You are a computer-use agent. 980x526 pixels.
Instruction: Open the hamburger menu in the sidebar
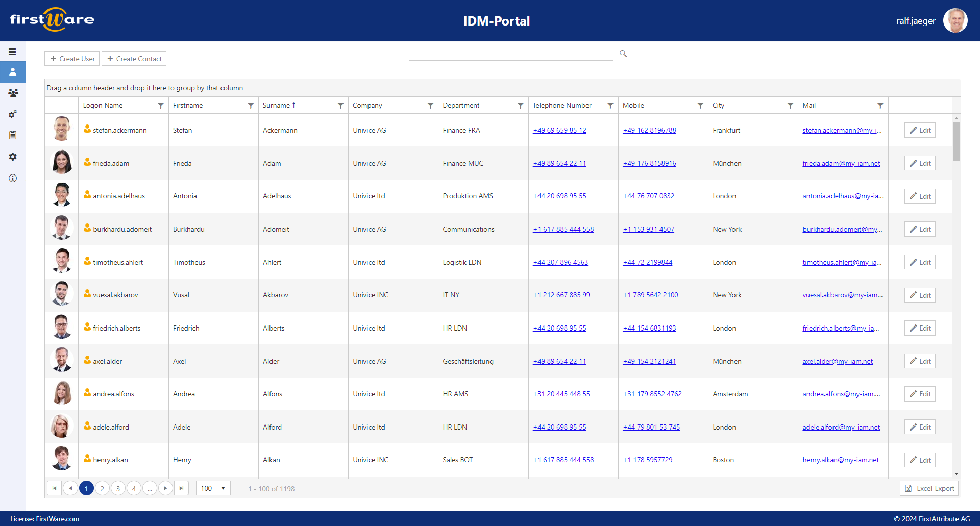[13, 52]
